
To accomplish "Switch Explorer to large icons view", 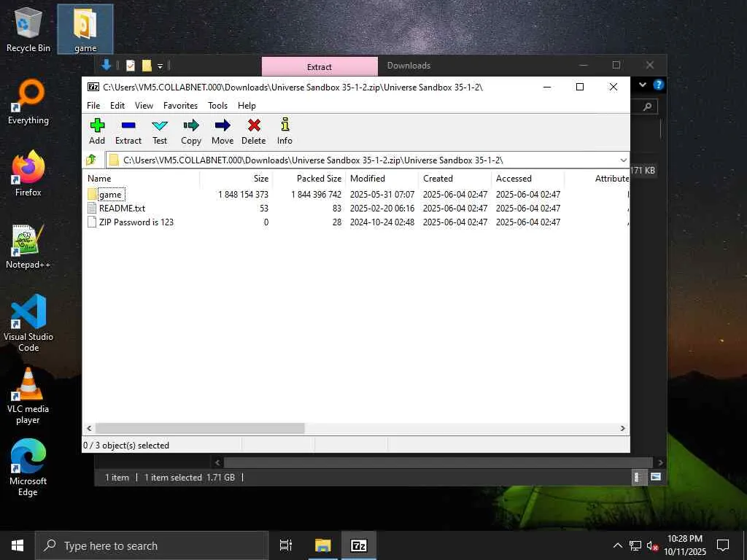I will coord(656,477).
